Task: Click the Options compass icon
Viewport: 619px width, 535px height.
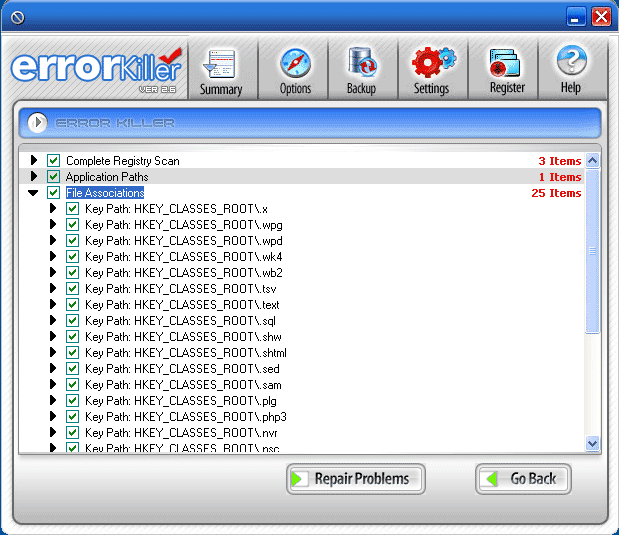Action: coord(295,64)
